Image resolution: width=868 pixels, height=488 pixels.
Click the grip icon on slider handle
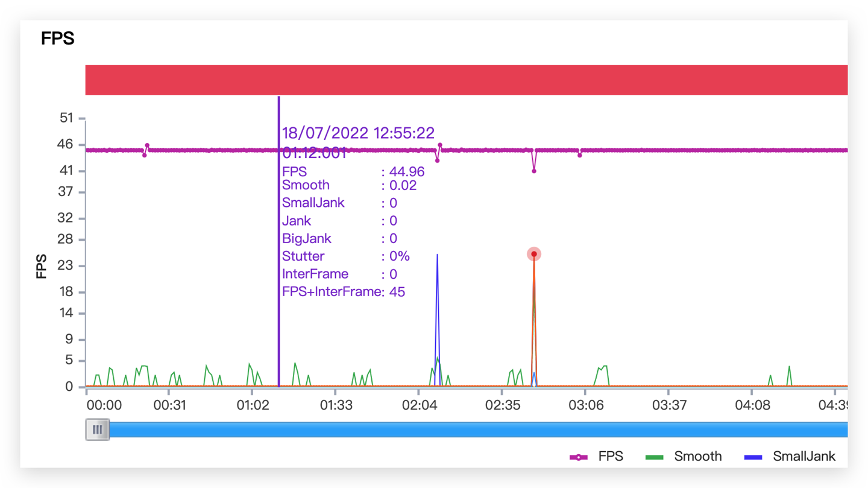click(x=98, y=430)
